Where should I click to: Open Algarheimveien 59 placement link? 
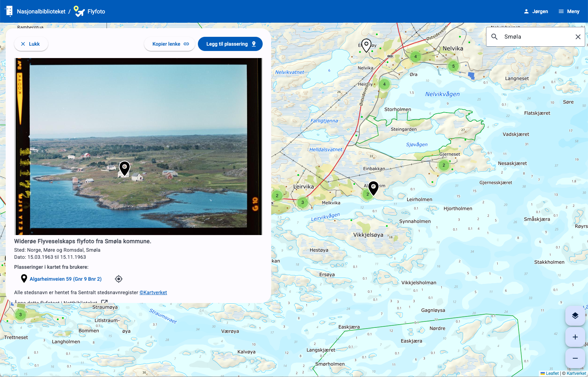pos(65,279)
